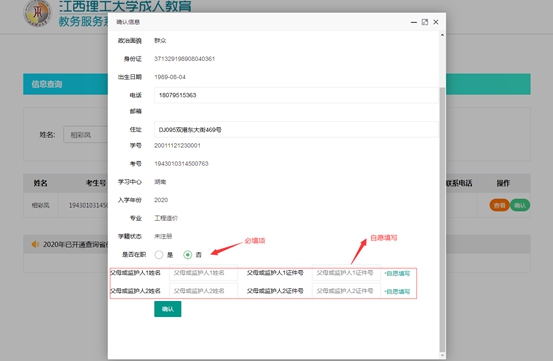Focus the 父母或监护人1证件号 field
Image resolution: width=553 pixels, height=361 pixels.
coord(346,273)
